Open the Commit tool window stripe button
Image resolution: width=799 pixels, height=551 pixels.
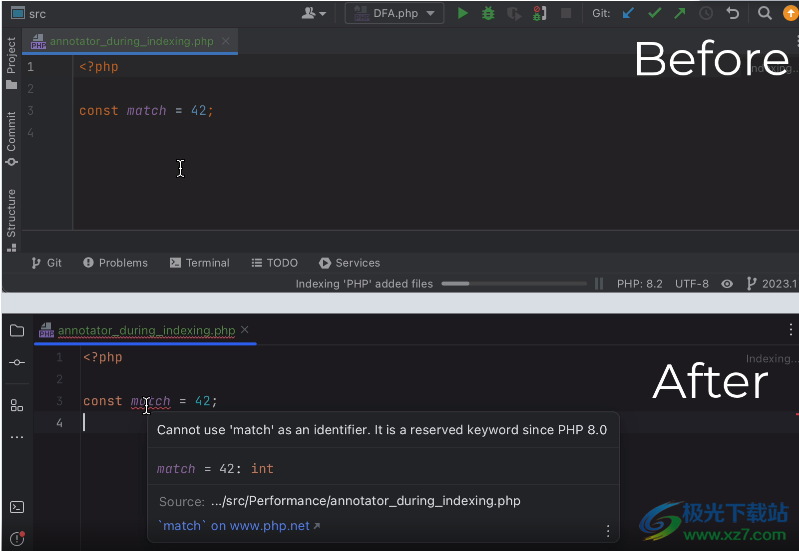click(11, 138)
